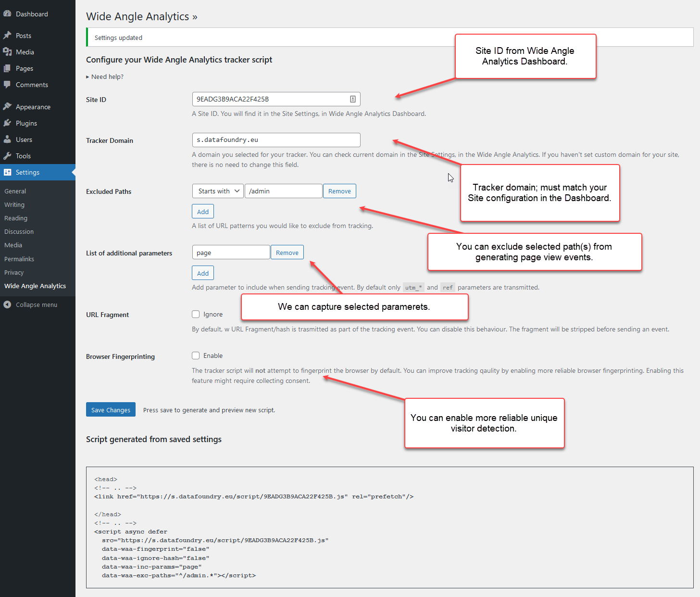
Task: Open the Appearance menu item
Action: (37, 107)
